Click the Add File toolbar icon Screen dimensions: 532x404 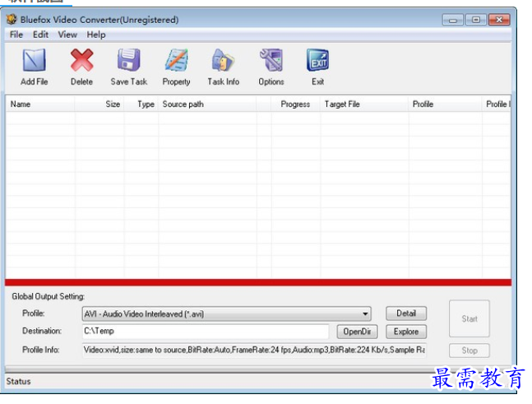(34, 60)
